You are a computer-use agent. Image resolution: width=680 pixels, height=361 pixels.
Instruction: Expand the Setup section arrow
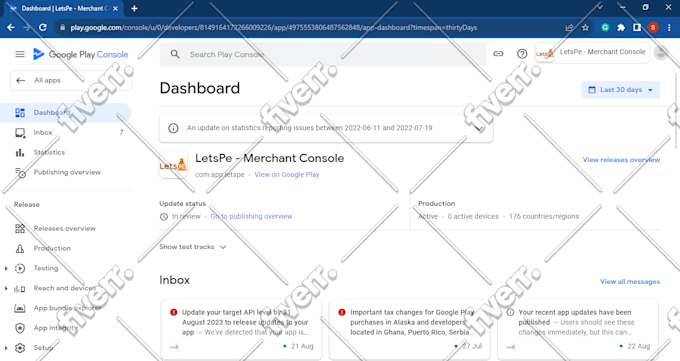coord(6,348)
